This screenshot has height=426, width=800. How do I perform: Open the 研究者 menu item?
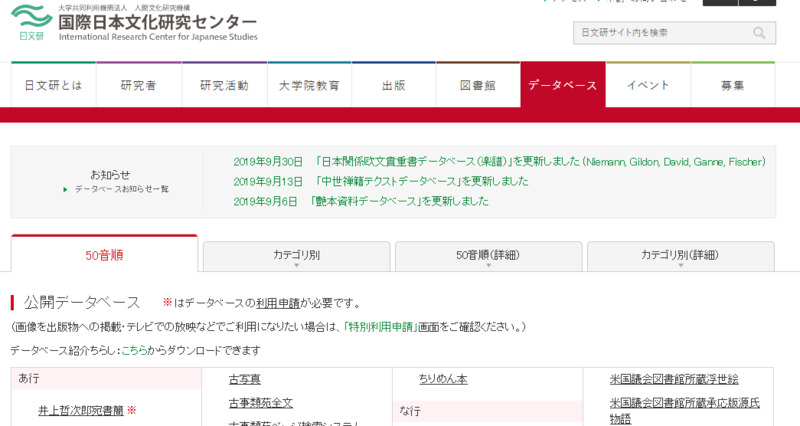coord(138,86)
